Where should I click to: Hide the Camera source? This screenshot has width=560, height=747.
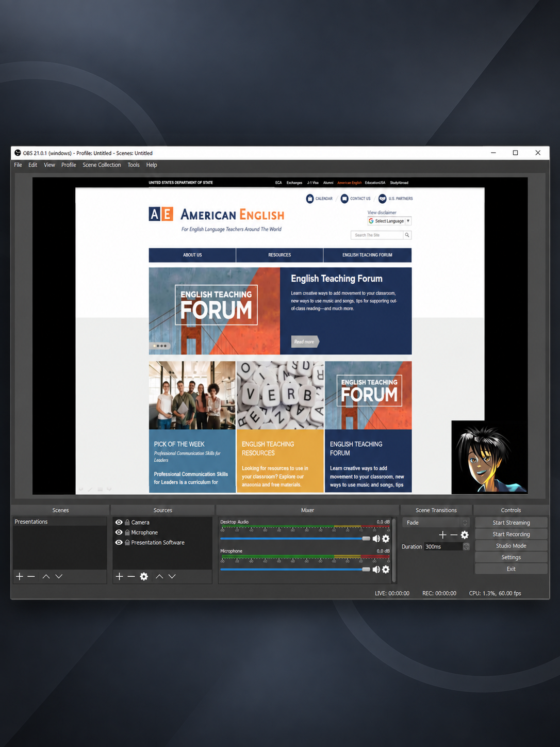119,522
